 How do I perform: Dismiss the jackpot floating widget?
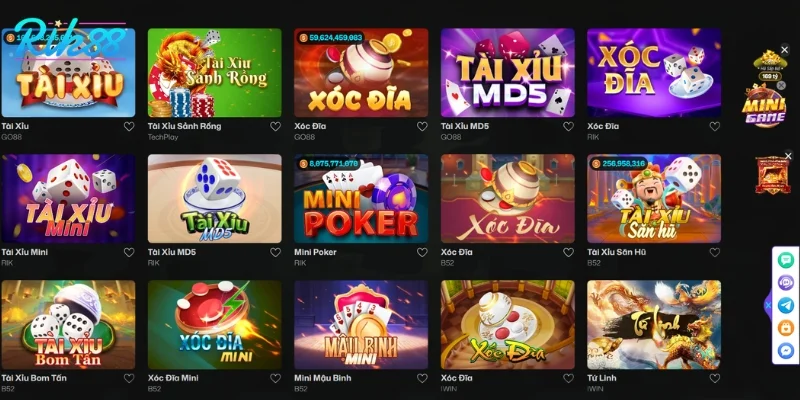785,50
